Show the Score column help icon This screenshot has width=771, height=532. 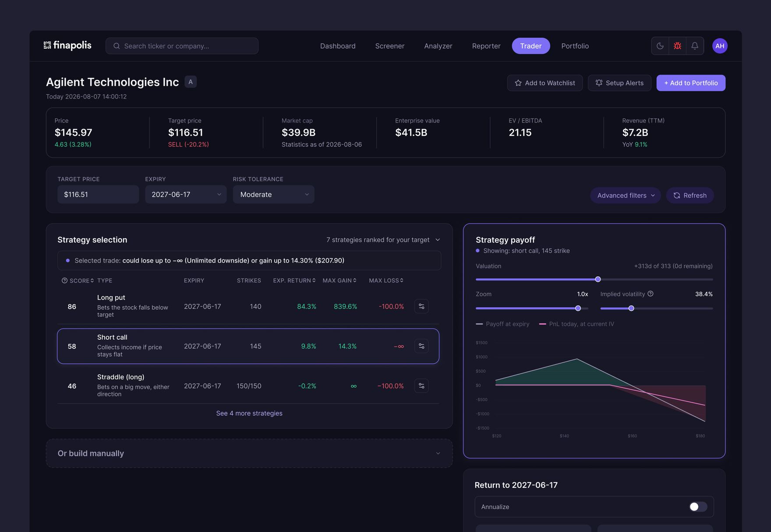[x=64, y=281]
